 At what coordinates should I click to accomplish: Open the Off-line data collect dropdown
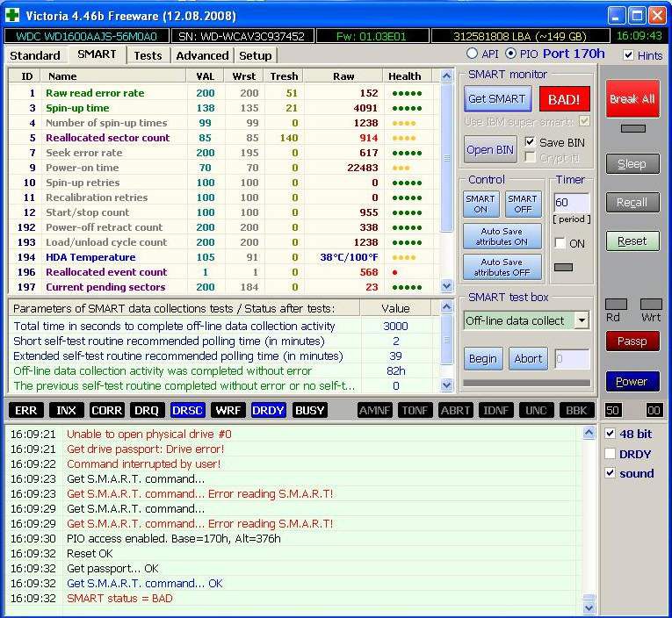coord(582,320)
